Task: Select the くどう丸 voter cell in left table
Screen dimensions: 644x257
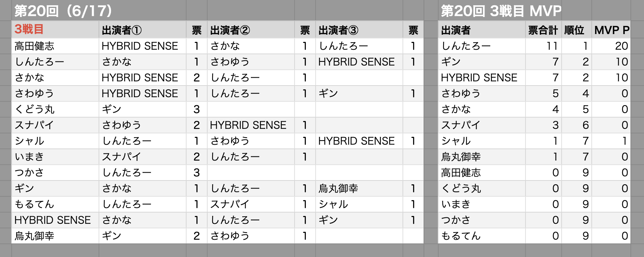Action: (x=55, y=109)
